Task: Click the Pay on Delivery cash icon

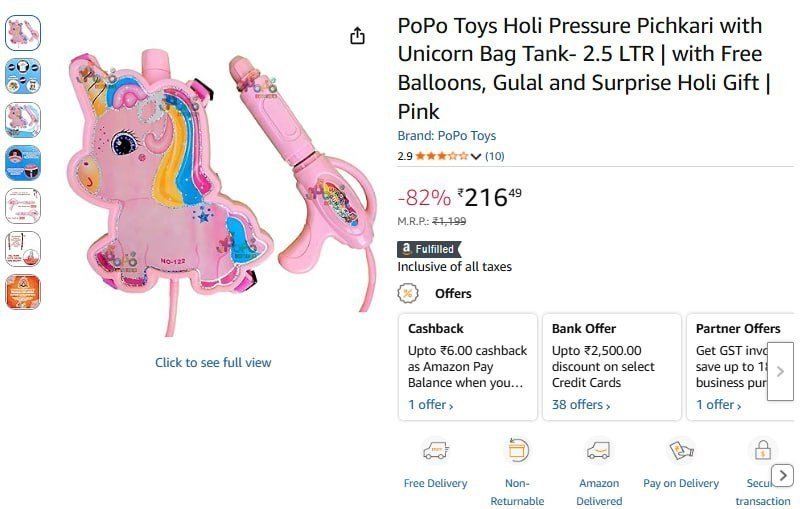Action: coord(681,450)
